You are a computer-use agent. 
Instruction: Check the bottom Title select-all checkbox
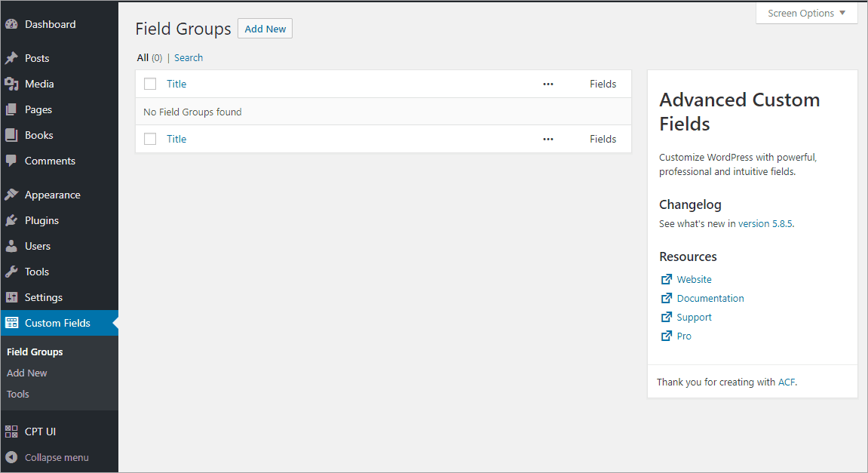click(149, 139)
